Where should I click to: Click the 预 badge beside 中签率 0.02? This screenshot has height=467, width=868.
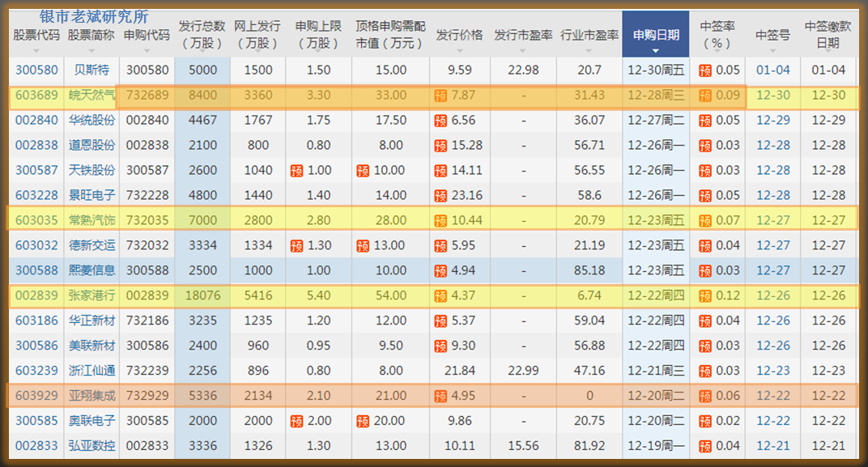click(x=705, y=421)
